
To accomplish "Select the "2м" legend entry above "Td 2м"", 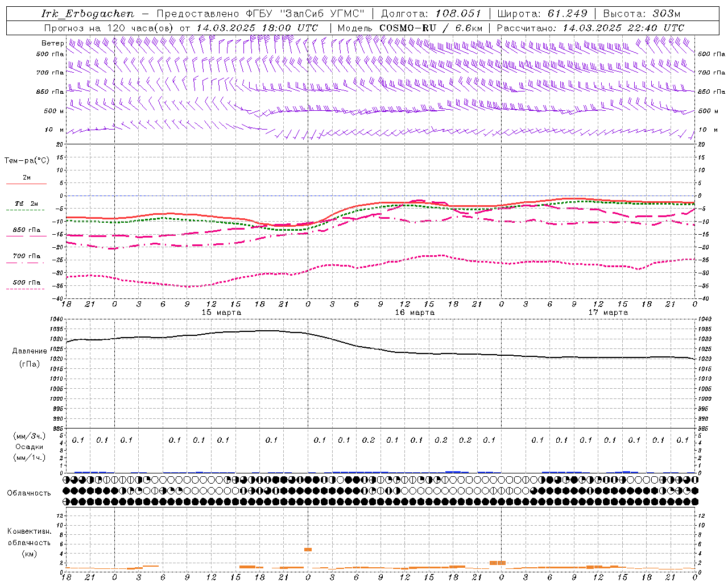I will pos(26,178).
